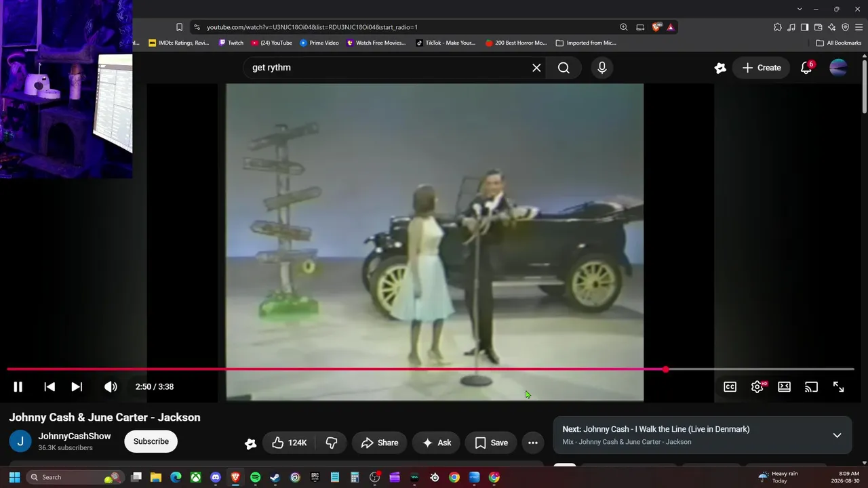Cast the video to a TV

pyautogui.click(x=811, y=387)
